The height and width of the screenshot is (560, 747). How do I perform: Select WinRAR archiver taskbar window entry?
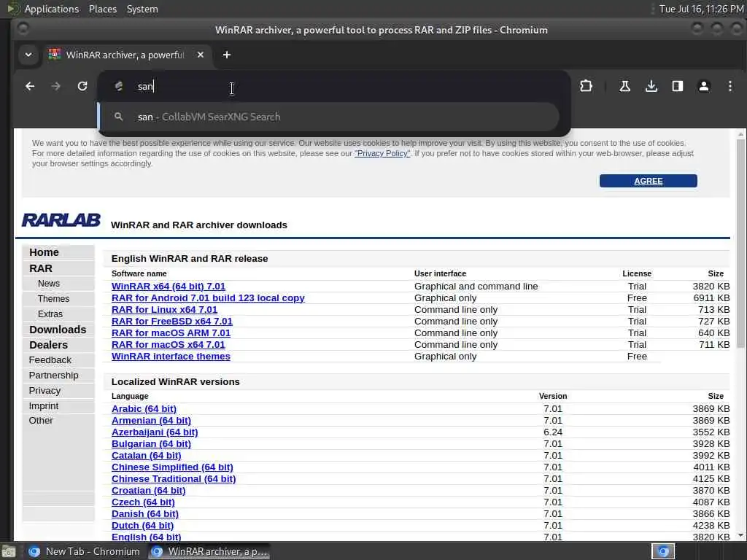click(x=209, y=551)
